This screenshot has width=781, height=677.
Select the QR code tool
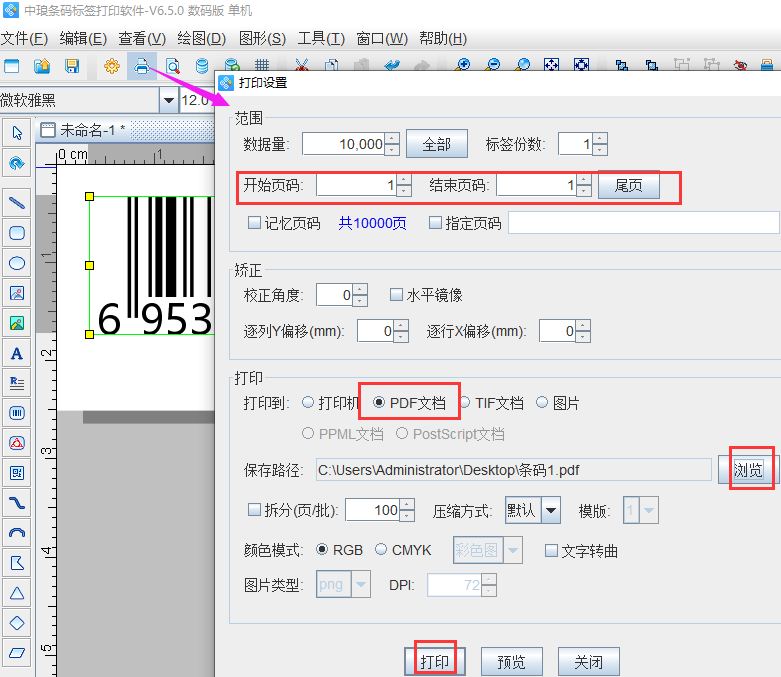coord(17,472)
